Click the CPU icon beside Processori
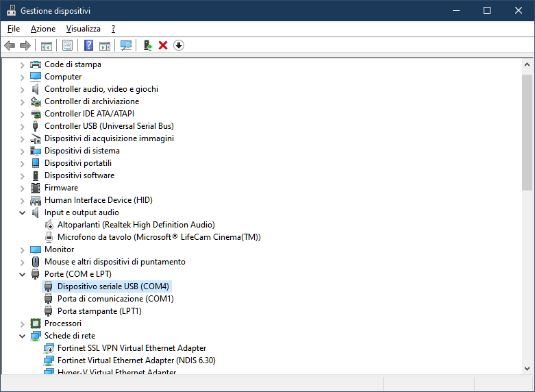Viewport: 535px width, 392px height. [x=36, y=323]
